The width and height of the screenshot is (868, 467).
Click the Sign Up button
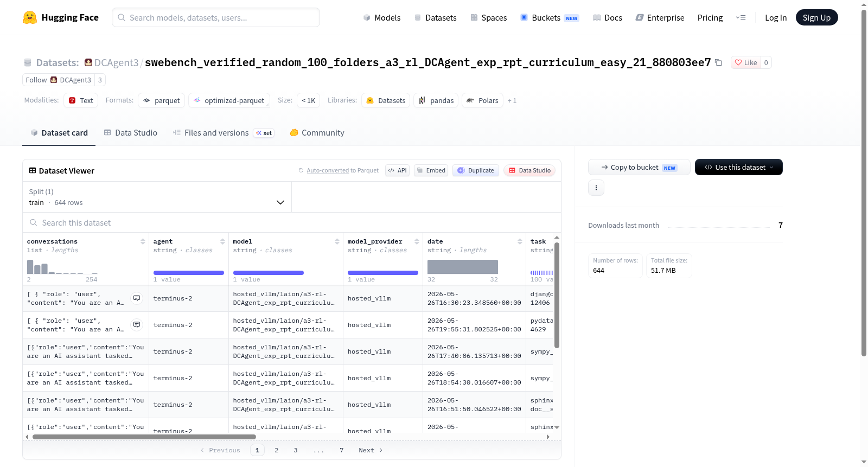816,17
